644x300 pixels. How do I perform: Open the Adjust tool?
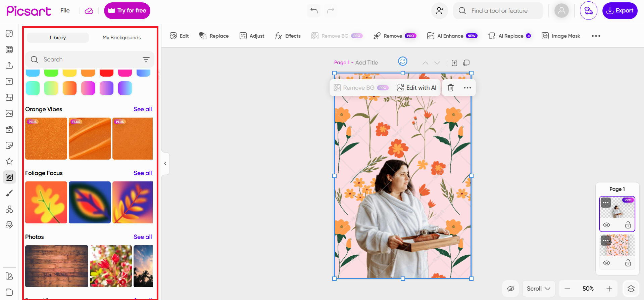coord(252,36)
